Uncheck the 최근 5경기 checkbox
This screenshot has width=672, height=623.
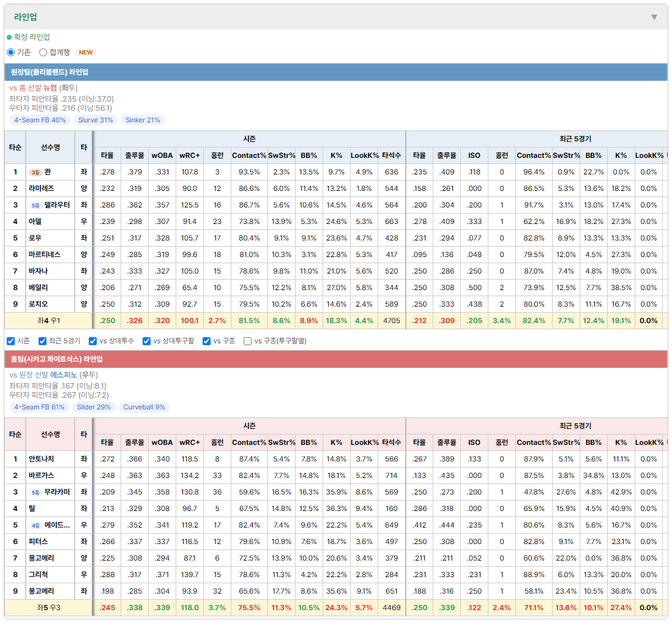tap(42, 341)
